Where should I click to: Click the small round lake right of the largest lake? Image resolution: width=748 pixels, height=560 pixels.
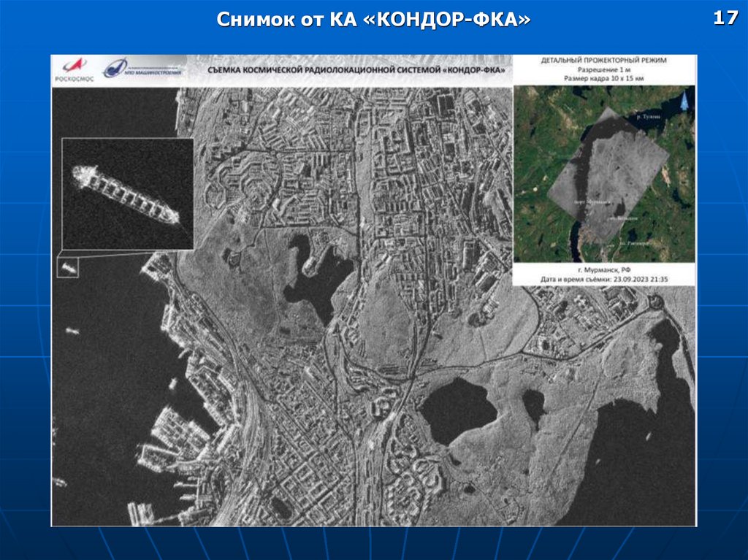click(x=533, y=404)
